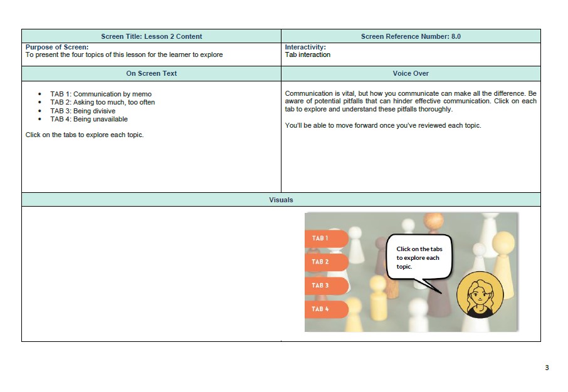Image resolution: width=568 pixels, height=392 pixels.
Task: Click the 'You'll be able to move forward' sentence
Action: point(383,125)
